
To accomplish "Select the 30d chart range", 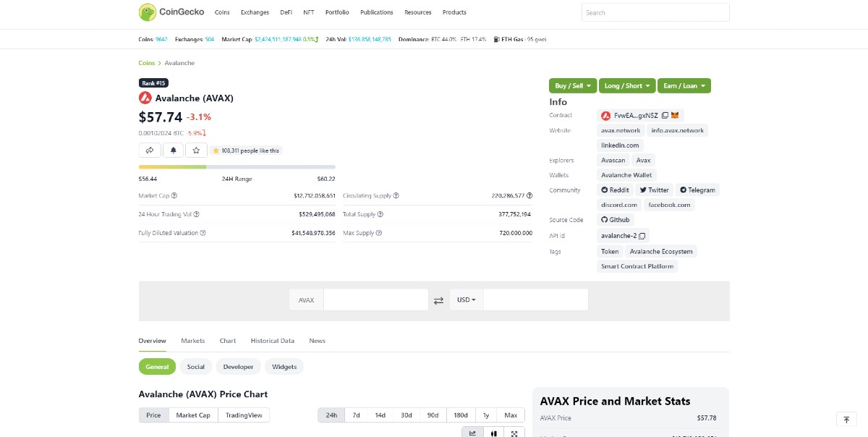I will [x=407, y=415].
